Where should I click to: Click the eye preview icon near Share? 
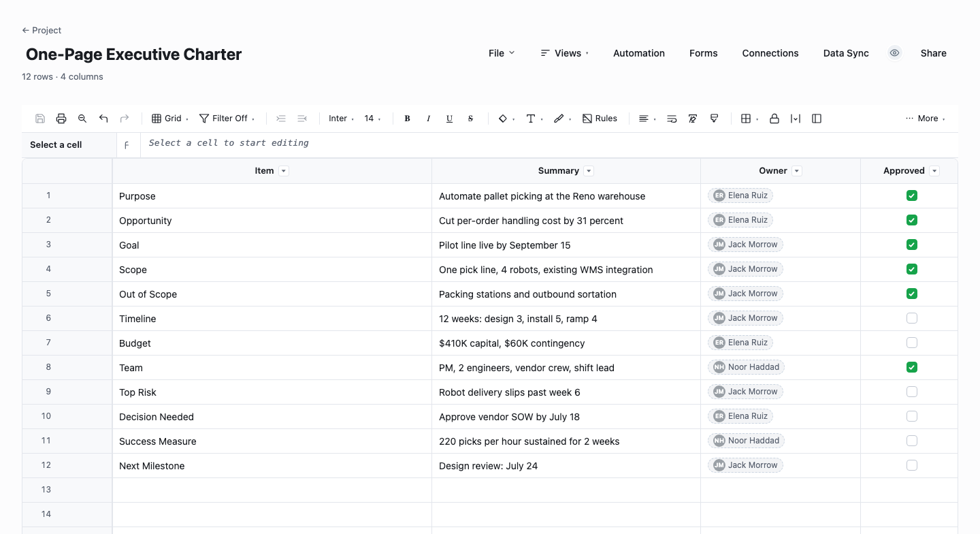[x=895, y=53]
